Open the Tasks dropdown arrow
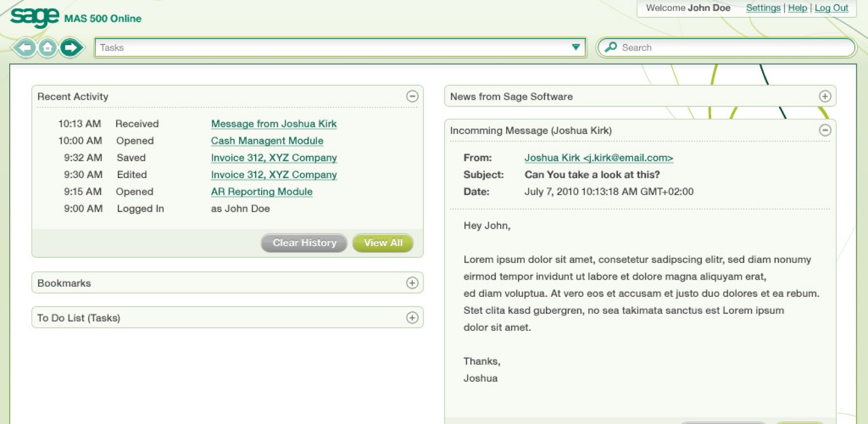The height and width of the screenshot is (424, 868). 576,47
